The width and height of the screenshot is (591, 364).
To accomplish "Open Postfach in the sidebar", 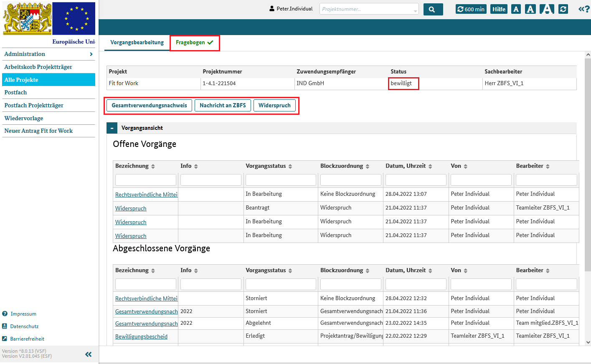I will 48,92.
